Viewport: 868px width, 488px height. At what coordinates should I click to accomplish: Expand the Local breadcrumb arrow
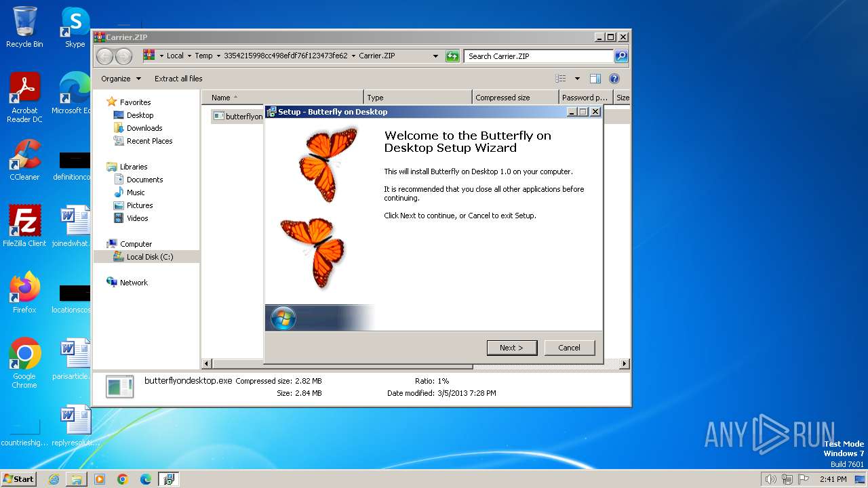tap(189, 56)
